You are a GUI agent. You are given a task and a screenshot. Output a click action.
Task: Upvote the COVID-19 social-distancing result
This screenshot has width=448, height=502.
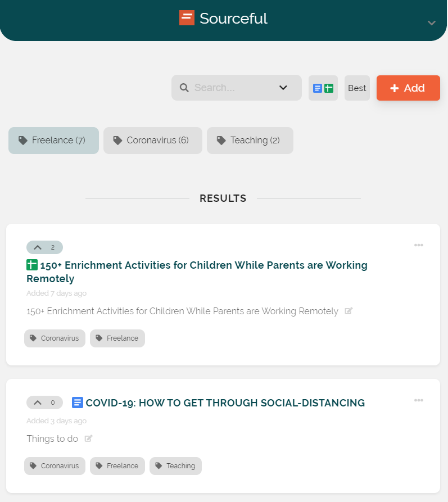tap(44, 402)
